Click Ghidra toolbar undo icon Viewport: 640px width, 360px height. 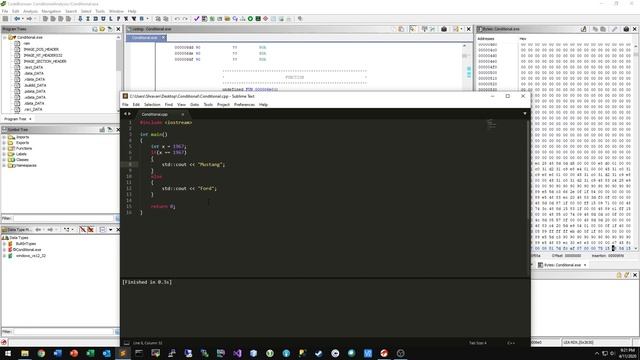177,19
